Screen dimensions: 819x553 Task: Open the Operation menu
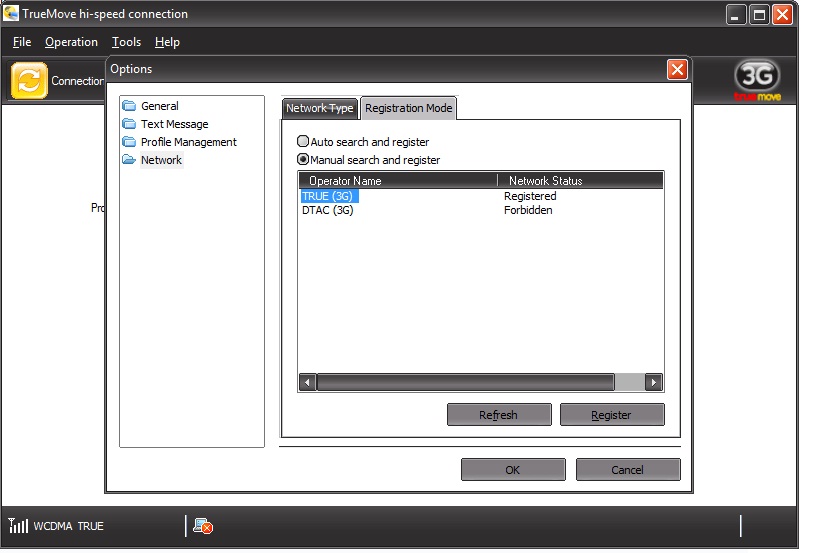(71, 42)
